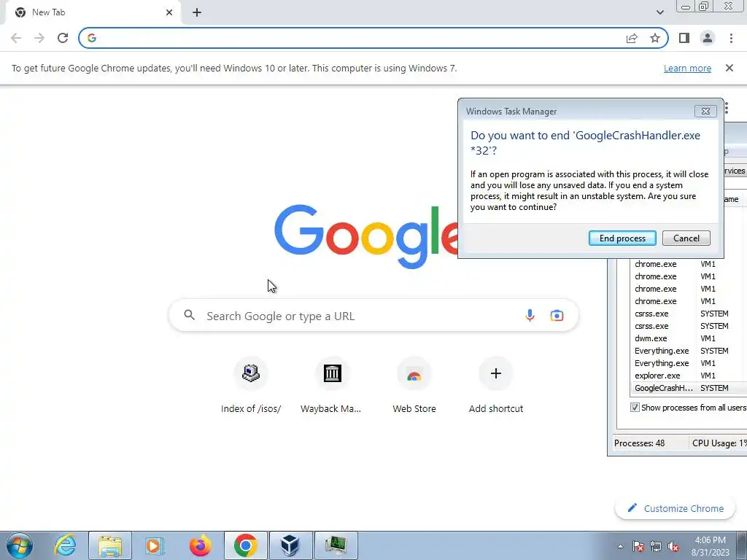
Task: Close the Windows Task Manager dialog
Action: click(705, 111)
